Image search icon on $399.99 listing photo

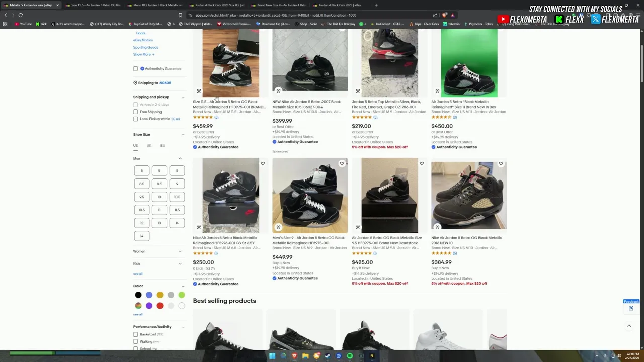[x=278, y=91]
